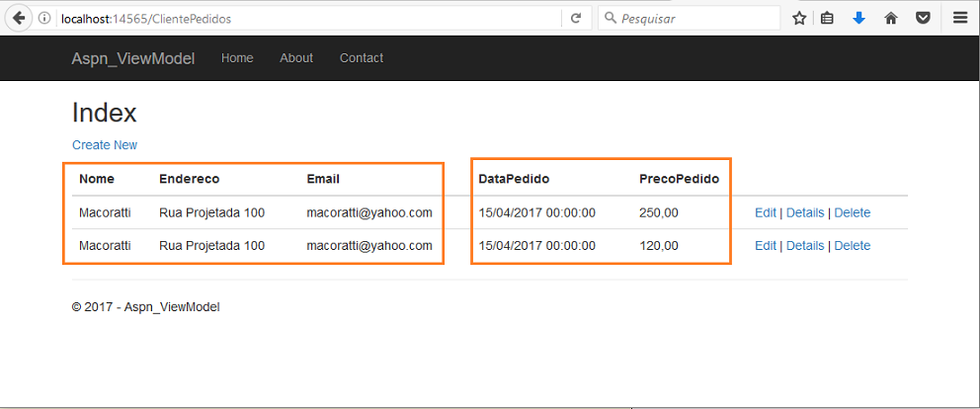The image size is (980, 409).
Task: Select Macoratti name in 120,00 row
Action: pos(105,246)
